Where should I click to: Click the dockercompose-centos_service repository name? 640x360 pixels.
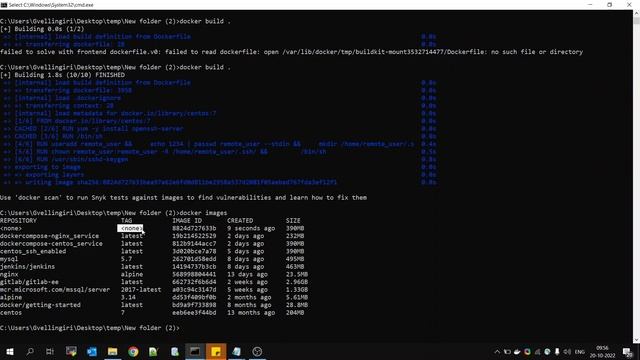point(51,244)
